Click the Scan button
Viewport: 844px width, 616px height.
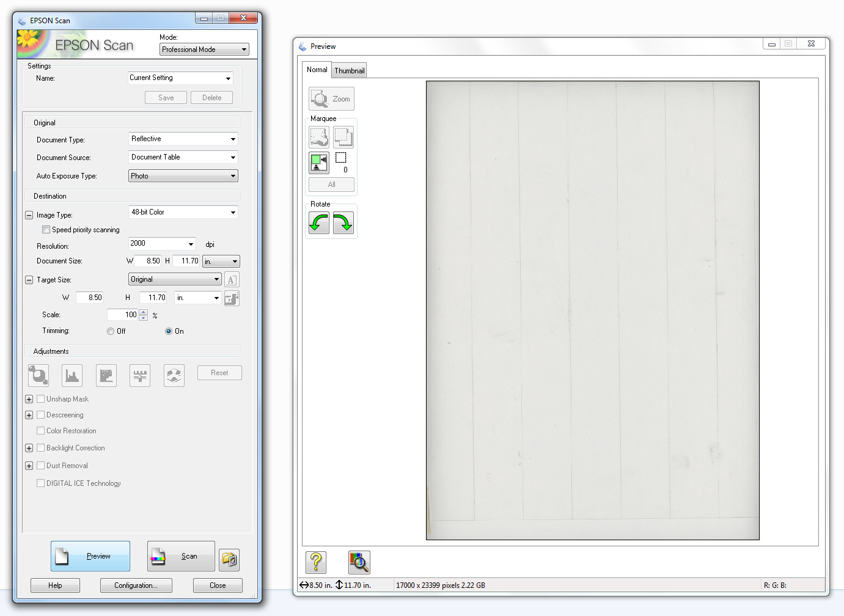[181, 556]
